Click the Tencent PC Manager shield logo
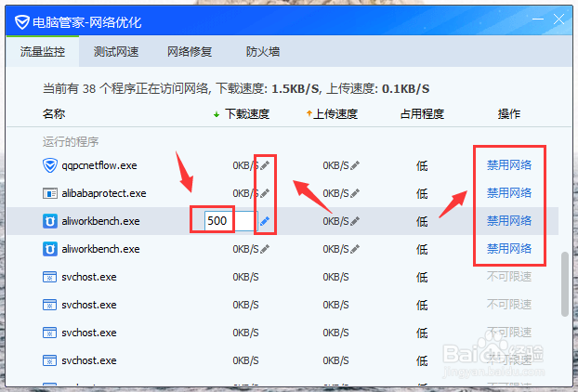The height and width of the screenshot is (392, 578). (22, 22)
